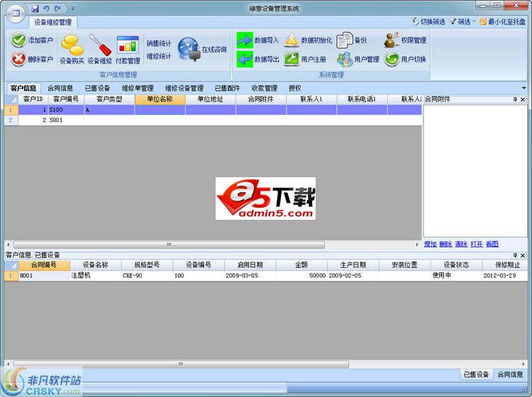
Task: Click the customer grid select-all corner
Action: 11,99
